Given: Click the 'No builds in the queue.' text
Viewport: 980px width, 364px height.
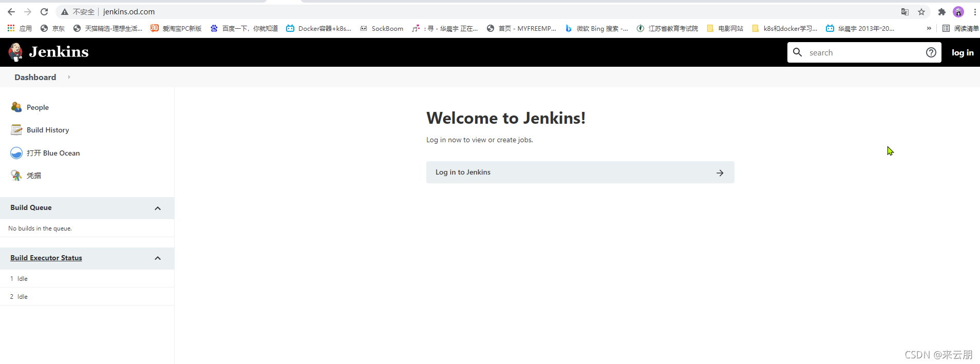Looking at the screenshot, I should point(40,228).
